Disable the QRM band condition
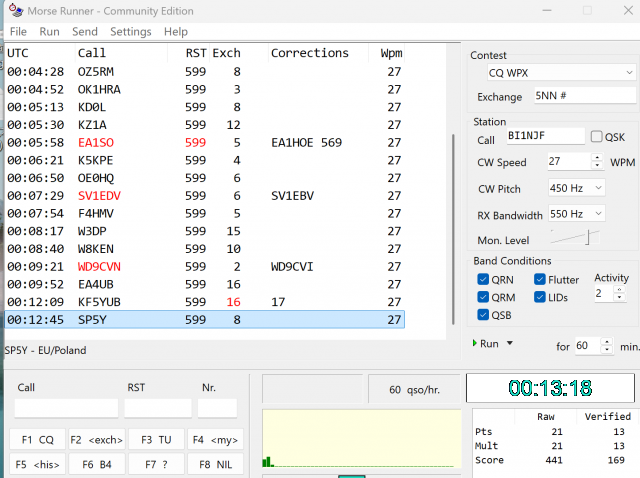Screen dimensions: 640x478 (x=483, y=297)
